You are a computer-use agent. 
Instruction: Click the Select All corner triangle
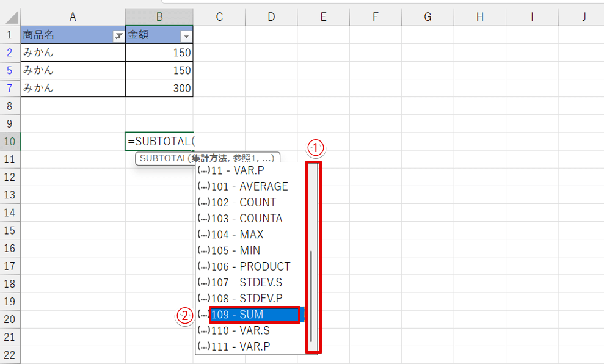[x=12, y=18]
